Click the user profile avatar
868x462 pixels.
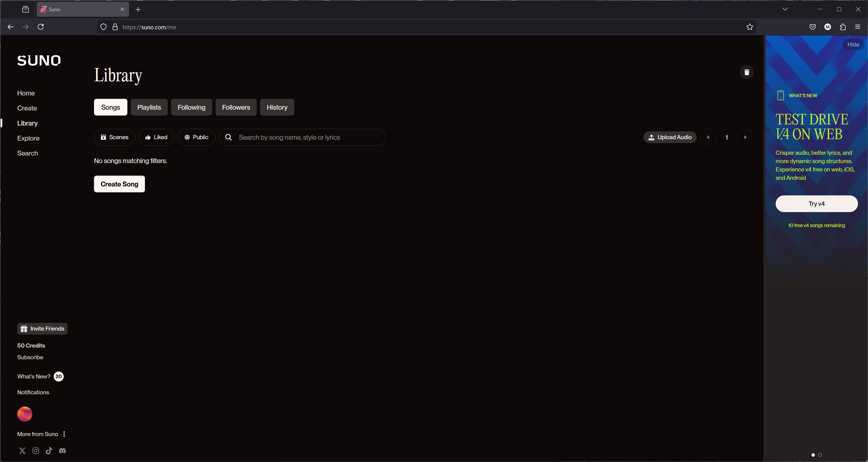[25, 414]
